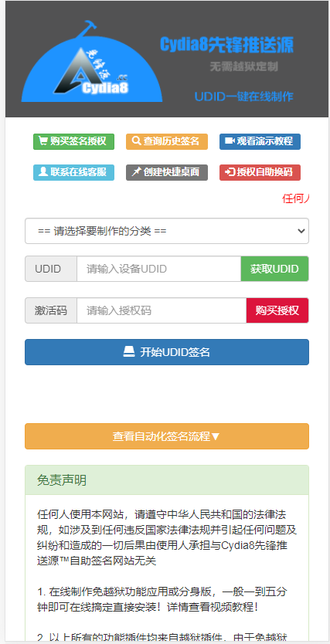Click the magnifier icon on 查询历史签名
This screenshot has height=644, width=330.
[x=136, y=141]
